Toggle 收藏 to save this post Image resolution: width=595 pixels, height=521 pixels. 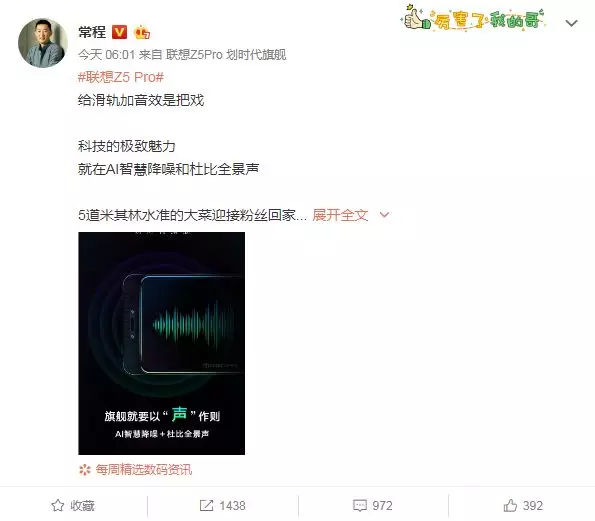pos(73,505)
